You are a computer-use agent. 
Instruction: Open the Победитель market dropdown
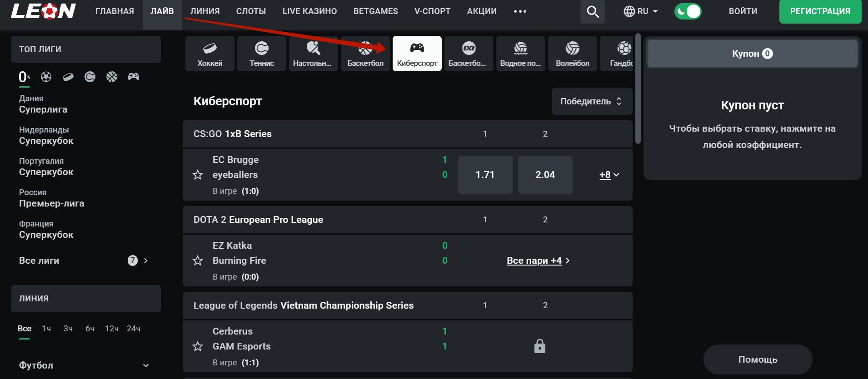pyautogui.click(x=591, y=101)
